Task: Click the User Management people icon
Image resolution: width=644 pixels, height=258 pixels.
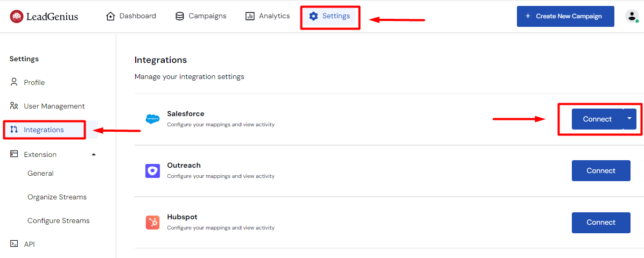Action: point(15,106)
